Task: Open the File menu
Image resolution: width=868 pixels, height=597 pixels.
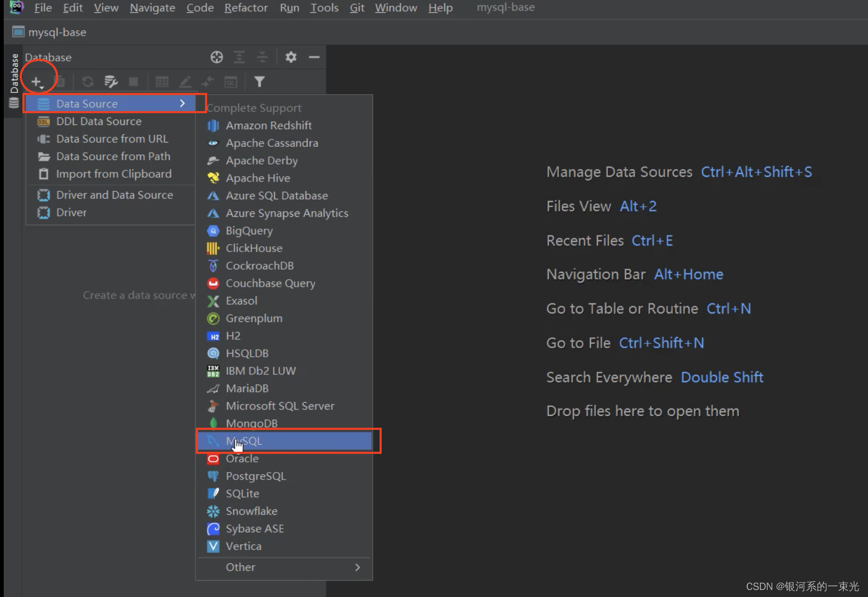Action: click(x=43, y=7)
